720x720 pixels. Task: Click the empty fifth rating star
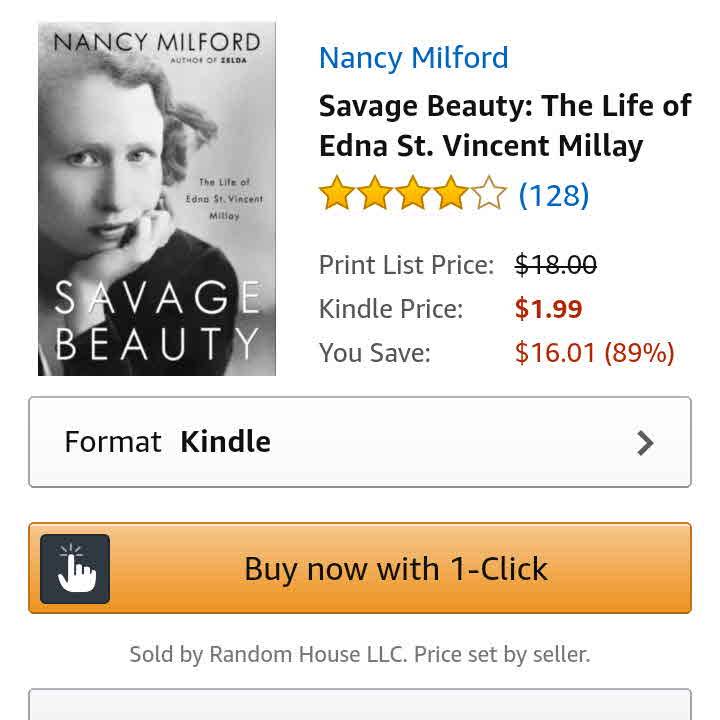[x=488, y=194]
